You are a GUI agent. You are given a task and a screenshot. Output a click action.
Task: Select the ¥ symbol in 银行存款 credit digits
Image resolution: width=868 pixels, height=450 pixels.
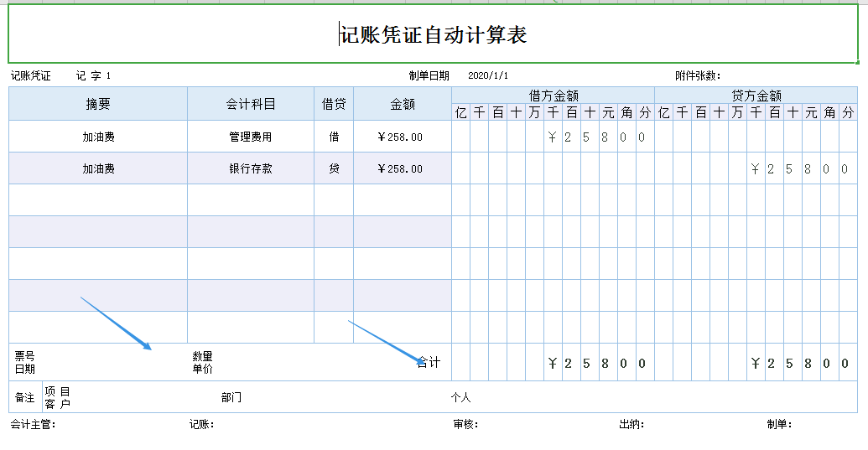pyautogui.click(x=755, y=169)
